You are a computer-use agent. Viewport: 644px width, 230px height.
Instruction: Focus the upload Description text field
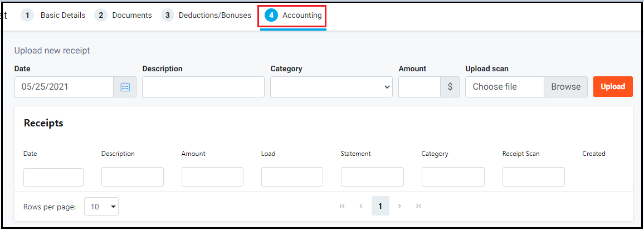point(203,87)
